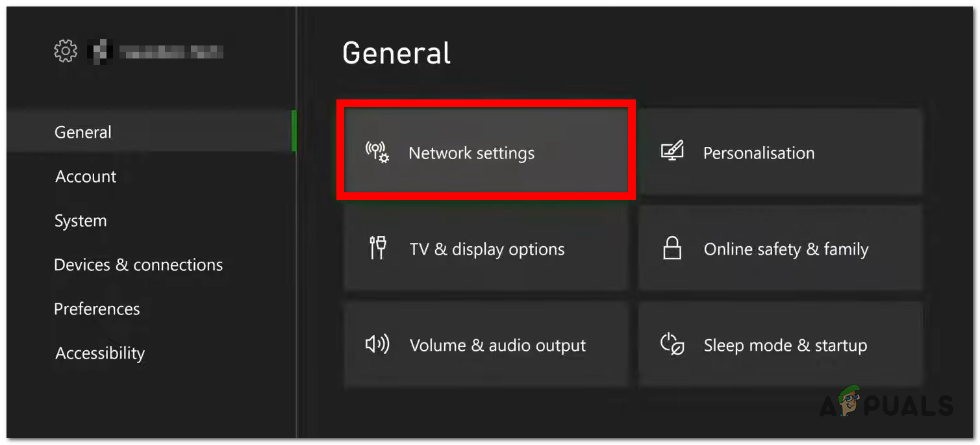Open the Preferences section
This screenshot has width=980, height=445.
(97, 309)
